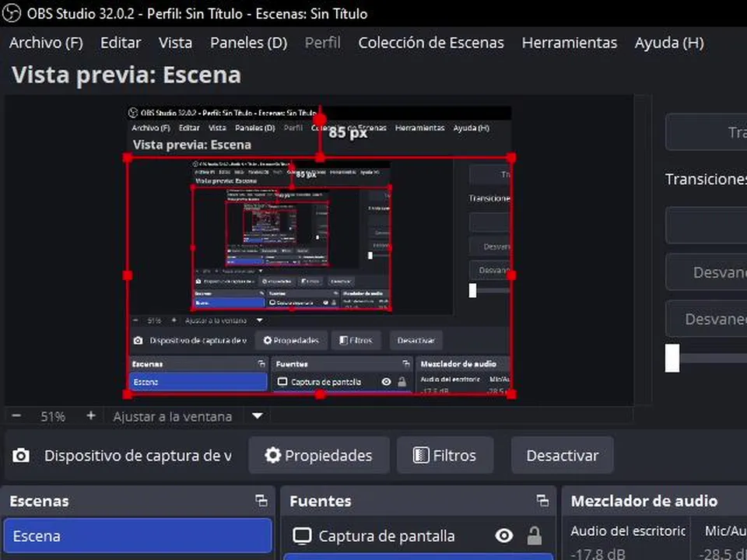Zoom out preview with minus button

tap(16, 415)
